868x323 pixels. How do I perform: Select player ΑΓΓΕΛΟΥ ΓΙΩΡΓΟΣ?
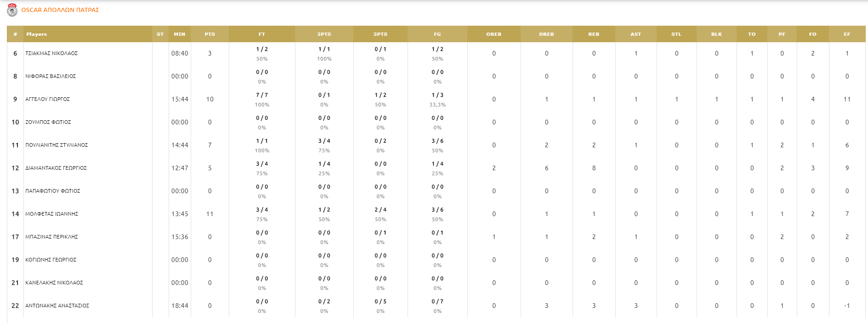(47, 99)
